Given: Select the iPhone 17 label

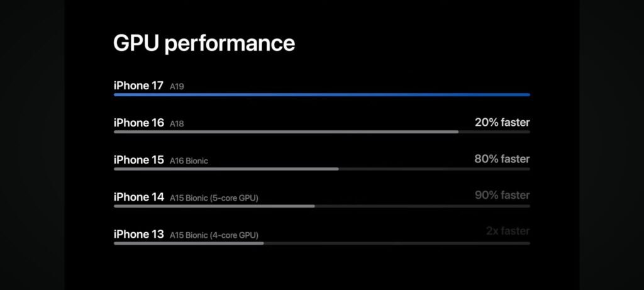Looking at the screenshot, I should pyautogui.click(x=138, y=86).
